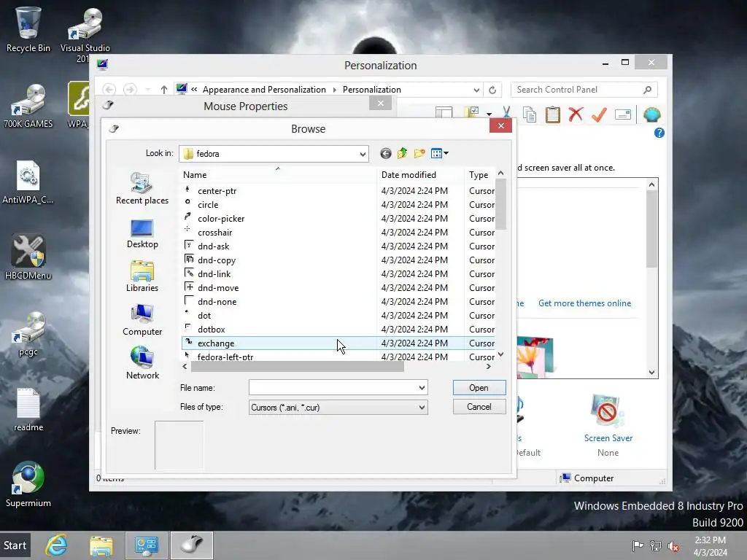Launch Internet Explorer from the taskbar
747x560 pixels.
[56, 545]
